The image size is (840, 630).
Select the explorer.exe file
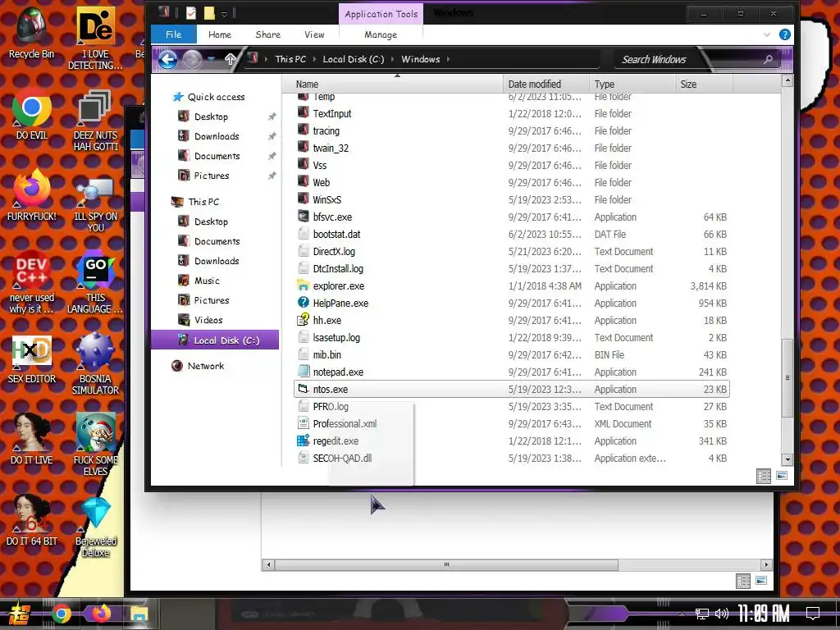click(512, 285)
